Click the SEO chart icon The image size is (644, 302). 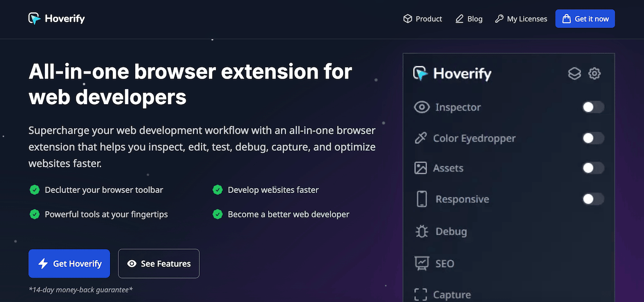pos(421,263)
